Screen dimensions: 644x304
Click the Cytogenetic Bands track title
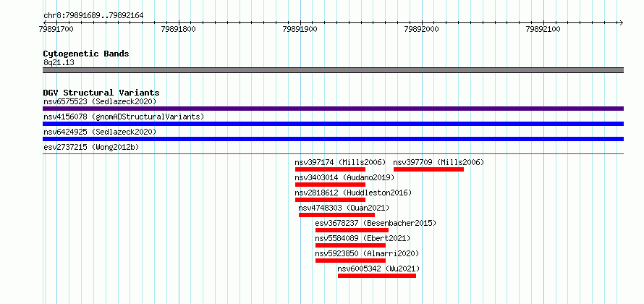(x=86, y=54)
